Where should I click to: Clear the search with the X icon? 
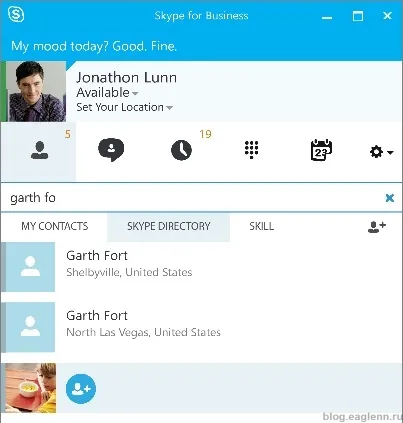[389, 198]
